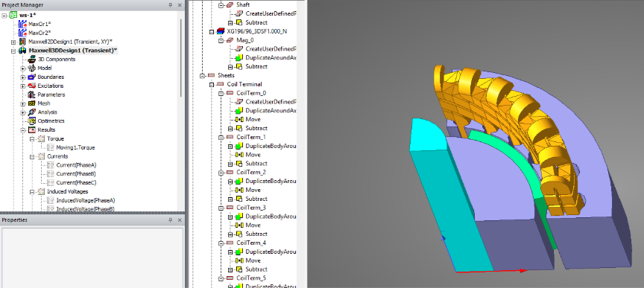The image size is (644, 288).
Task: Expand the Maxwell2DDesign1 design node
Action: [13, 42]
